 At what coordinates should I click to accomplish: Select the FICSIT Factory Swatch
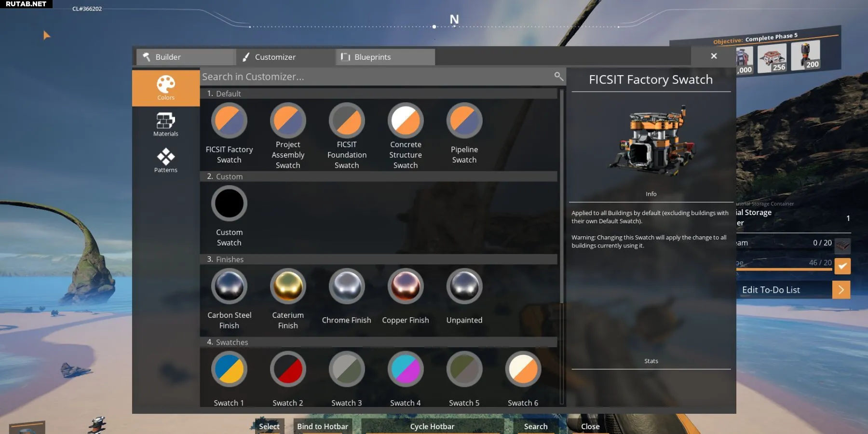pyautogui.click(x=229, y=120)
